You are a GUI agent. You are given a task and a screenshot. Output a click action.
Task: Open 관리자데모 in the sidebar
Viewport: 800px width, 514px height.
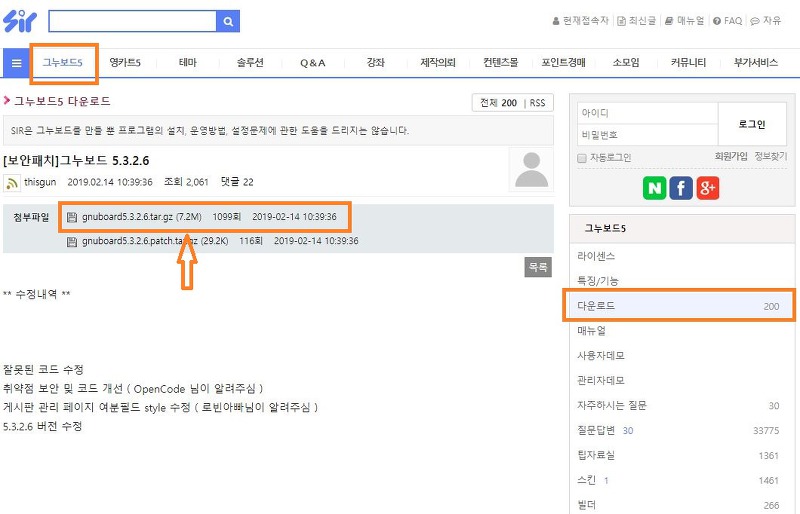coord(601,381)
